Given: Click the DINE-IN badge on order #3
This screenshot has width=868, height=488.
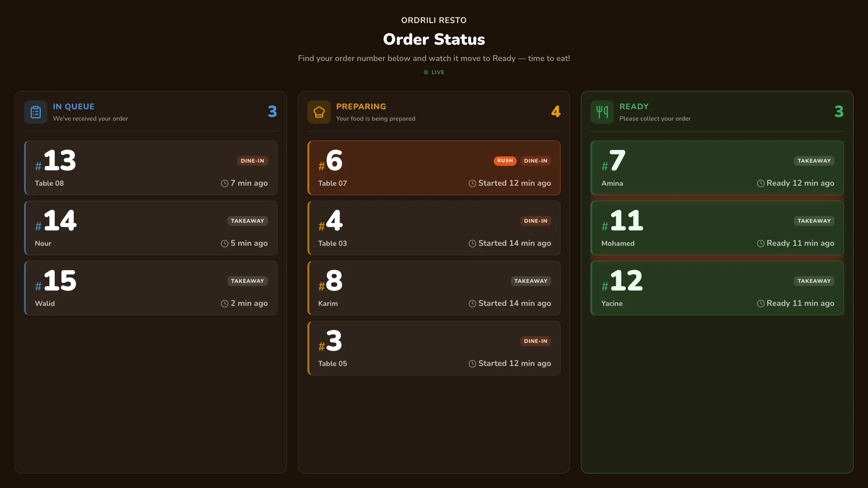Looking at the screenshot, I should click(536, 341).
